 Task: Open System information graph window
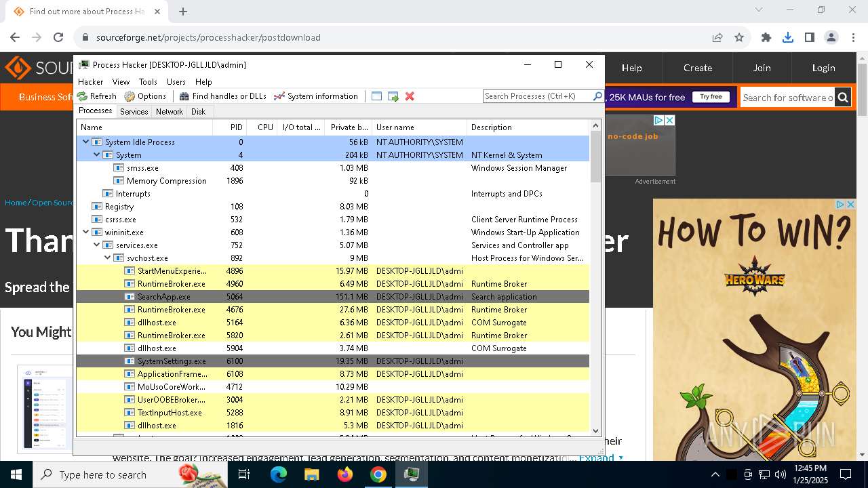(x=315, y=96)
